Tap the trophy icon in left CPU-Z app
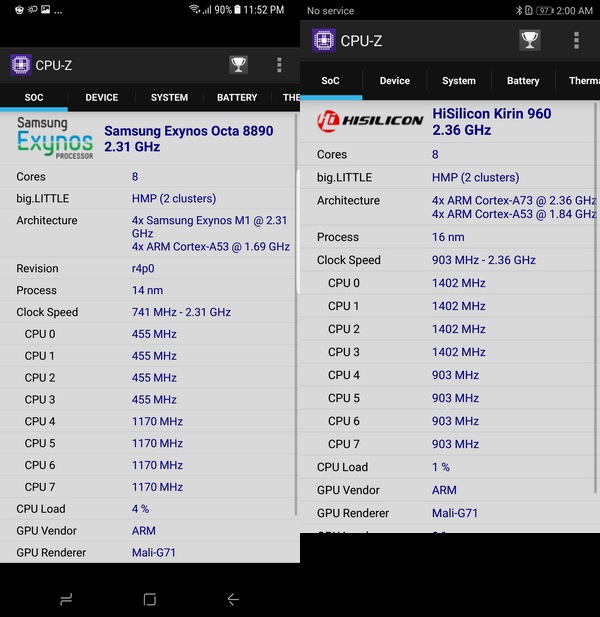 click(238, 65)
